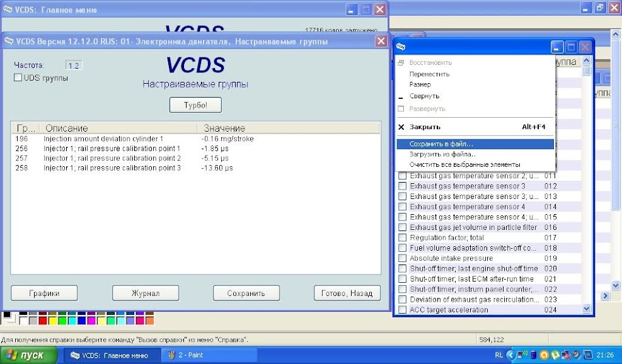Open wireless network tray icon
The height and width of the screenshot is (364, 622).
point(523,355)
